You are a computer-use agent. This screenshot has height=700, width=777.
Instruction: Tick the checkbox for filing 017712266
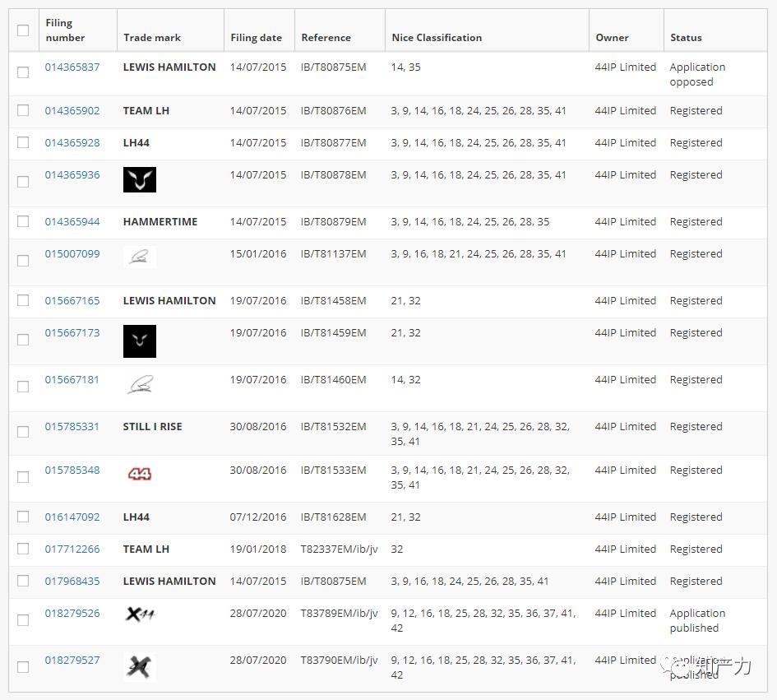click(23, 549)
